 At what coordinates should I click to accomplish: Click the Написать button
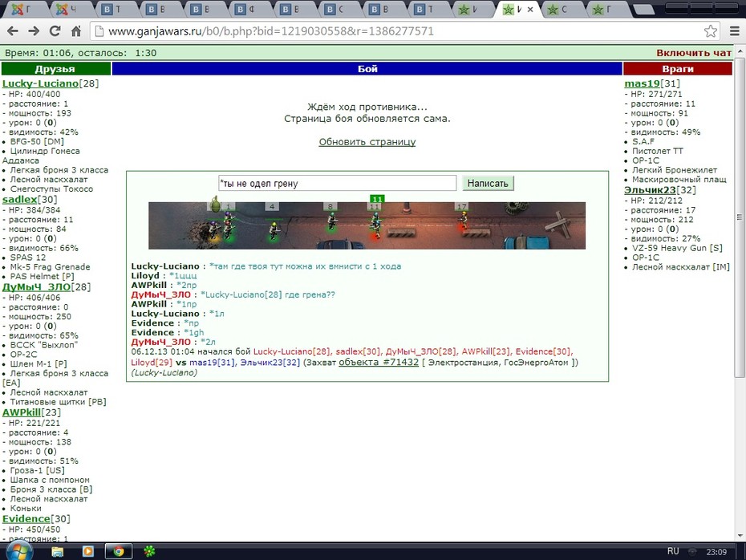pos(488,183)
